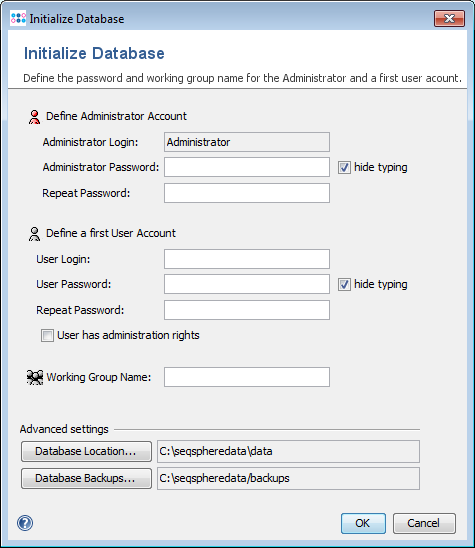This screenshot has width=475, height=548.
Task: Select the User Login field
Action: point(247,259)
